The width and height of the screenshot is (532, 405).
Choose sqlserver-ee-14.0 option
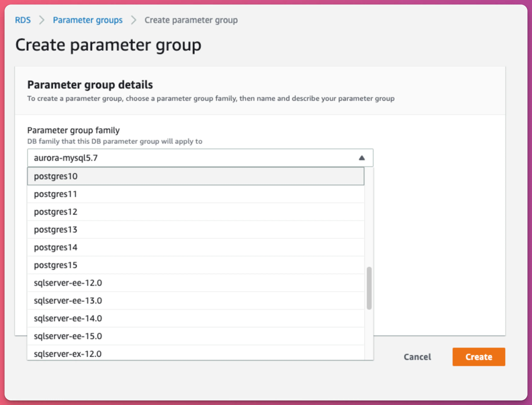(x=196, y=318)
